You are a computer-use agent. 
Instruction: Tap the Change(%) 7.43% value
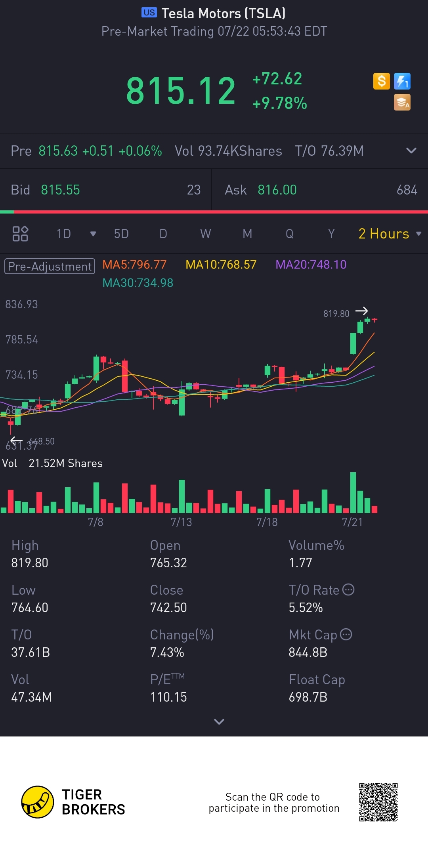[x=167, y=652]
